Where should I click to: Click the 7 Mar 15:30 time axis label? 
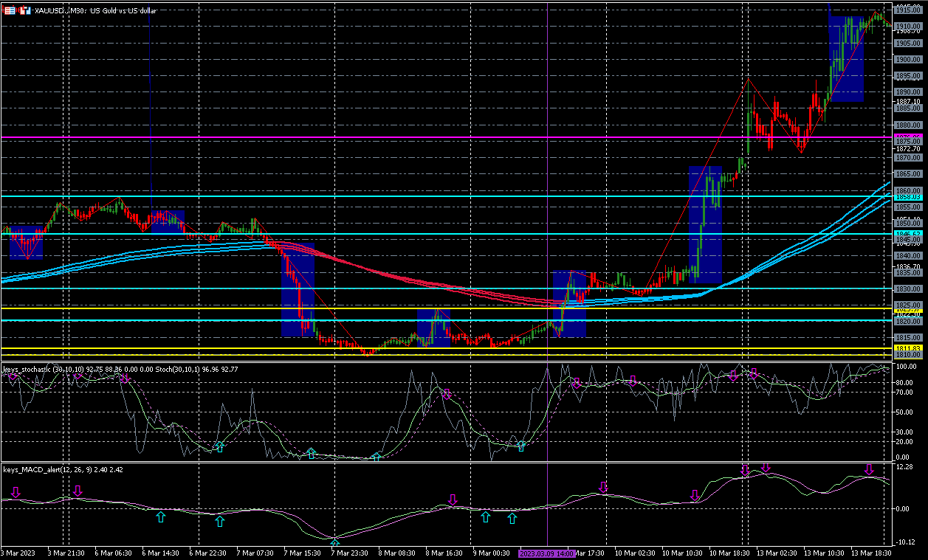(x=303, y=553)
